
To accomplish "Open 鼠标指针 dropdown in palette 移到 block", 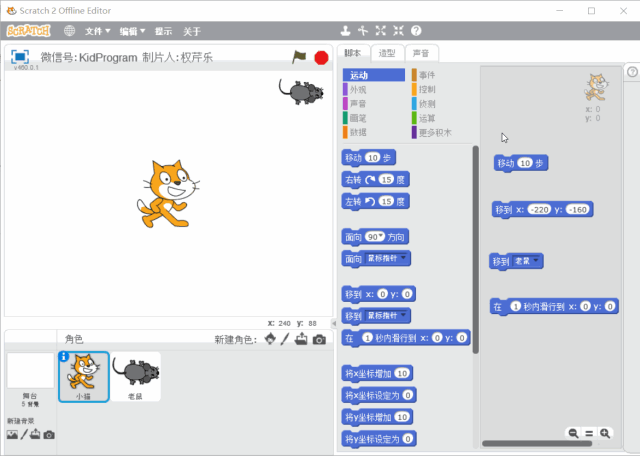I will 386,316.
